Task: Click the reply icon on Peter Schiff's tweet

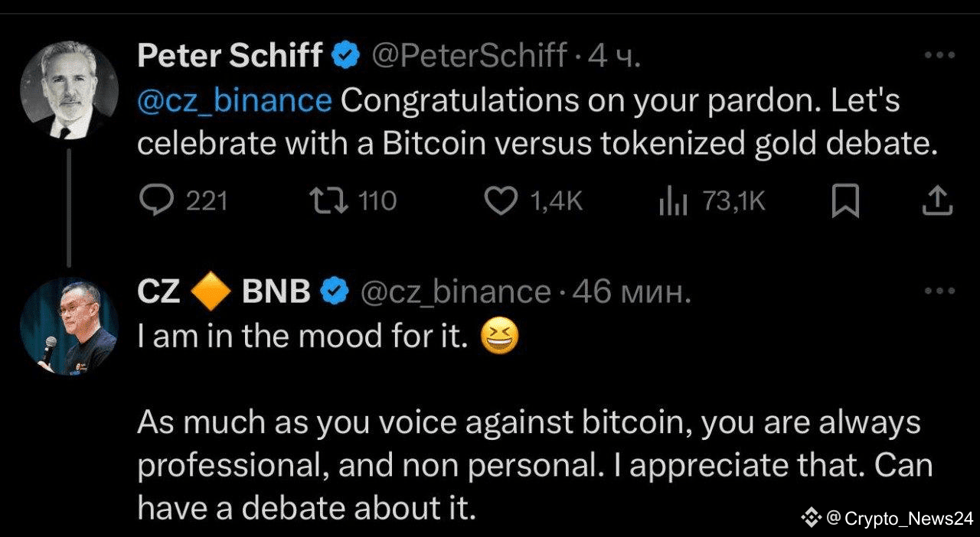Action: [158, 201]
